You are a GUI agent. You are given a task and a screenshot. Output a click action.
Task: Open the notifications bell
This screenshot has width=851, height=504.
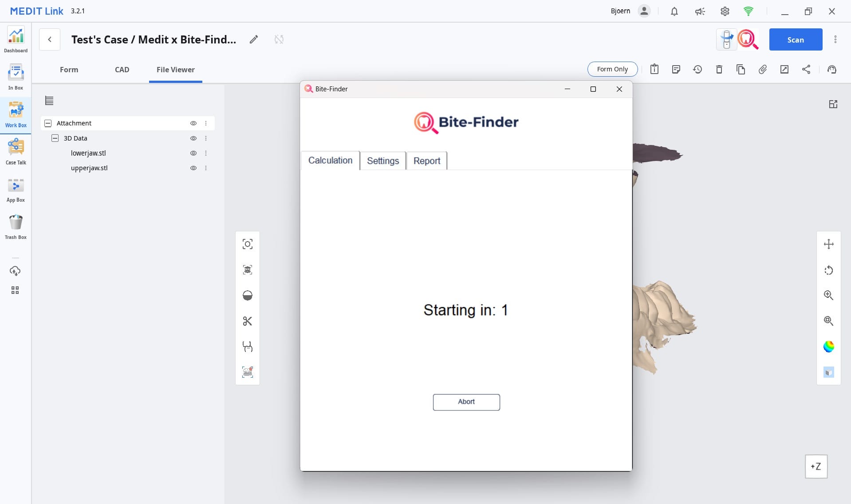[674, 12]
